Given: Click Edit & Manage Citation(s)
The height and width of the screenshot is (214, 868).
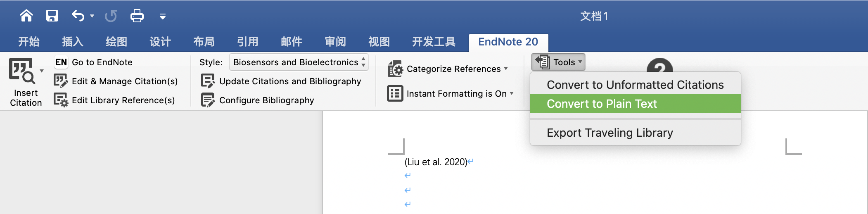Looking at the screenshot, I should 116,81.
